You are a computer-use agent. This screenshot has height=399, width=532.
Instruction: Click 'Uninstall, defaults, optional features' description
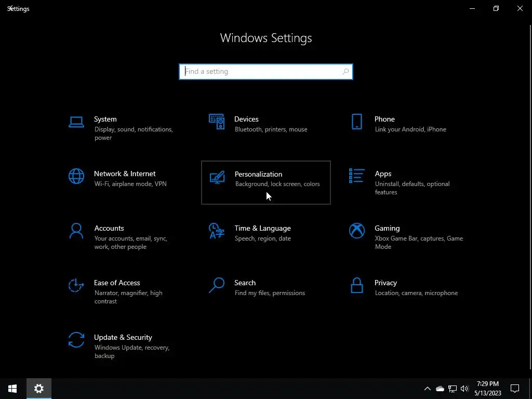412,188
